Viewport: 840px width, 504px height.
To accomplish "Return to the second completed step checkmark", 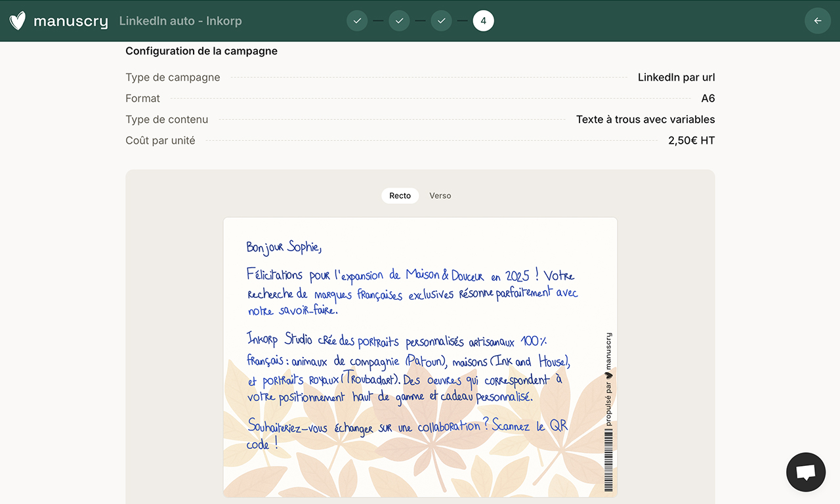I will 399,21.
